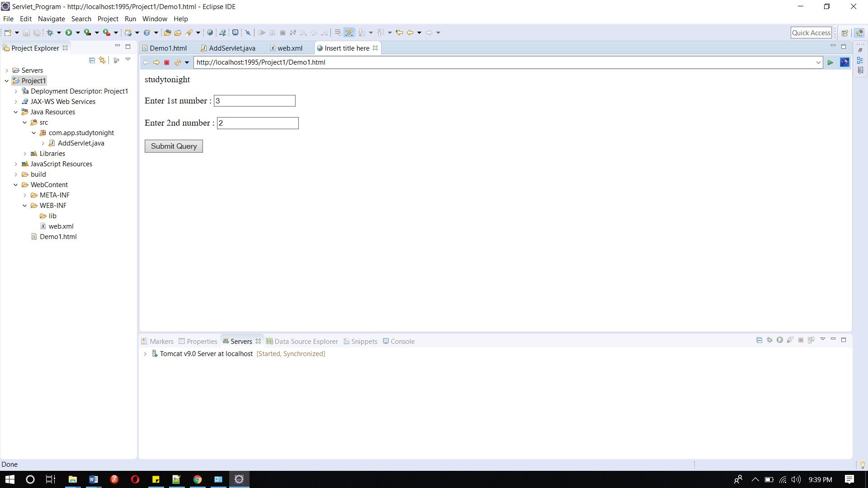Click Start server in profile mode icon
The height and width of the screenshot is (488, 868).
coord(790,340)
